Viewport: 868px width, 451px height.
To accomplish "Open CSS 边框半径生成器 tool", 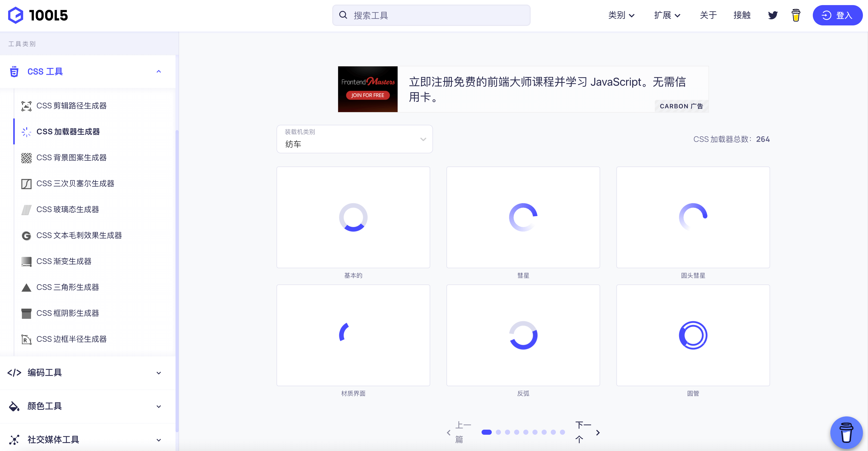I will click(71, 339).
